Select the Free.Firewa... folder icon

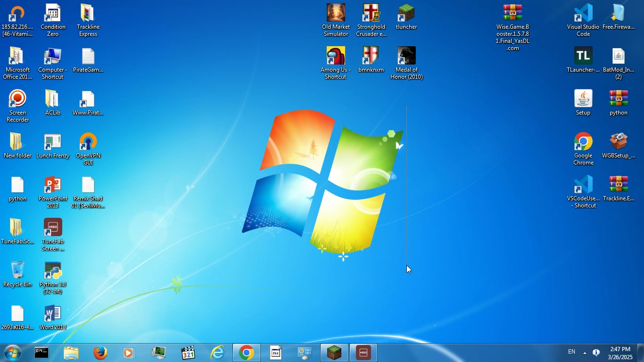[619, 17]
